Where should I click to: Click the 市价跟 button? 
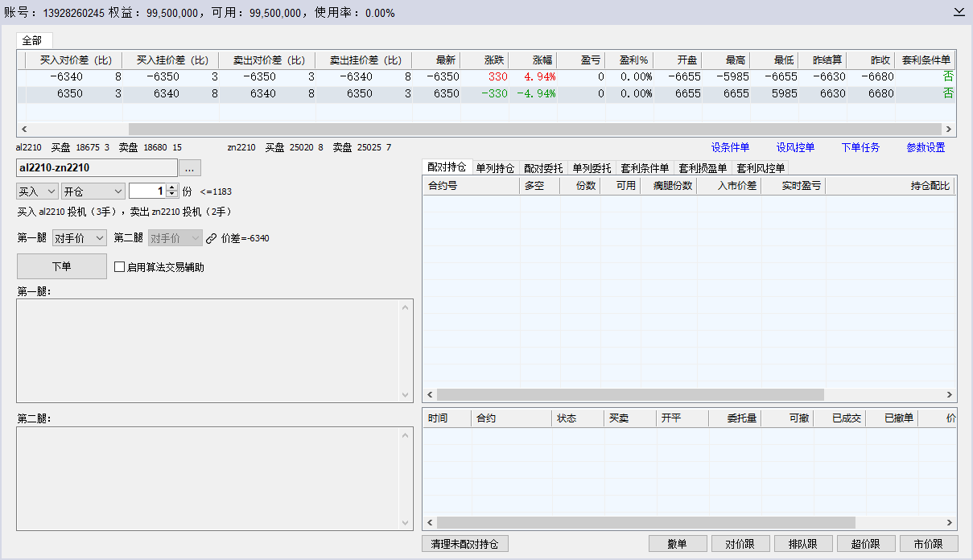[x=929, y=544]
